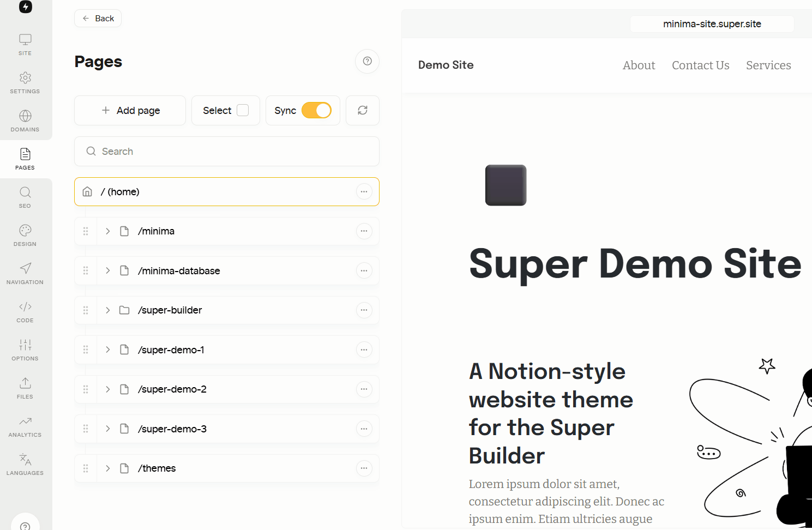
Task: Click the Super lightning logo
Action: [26, 7]
